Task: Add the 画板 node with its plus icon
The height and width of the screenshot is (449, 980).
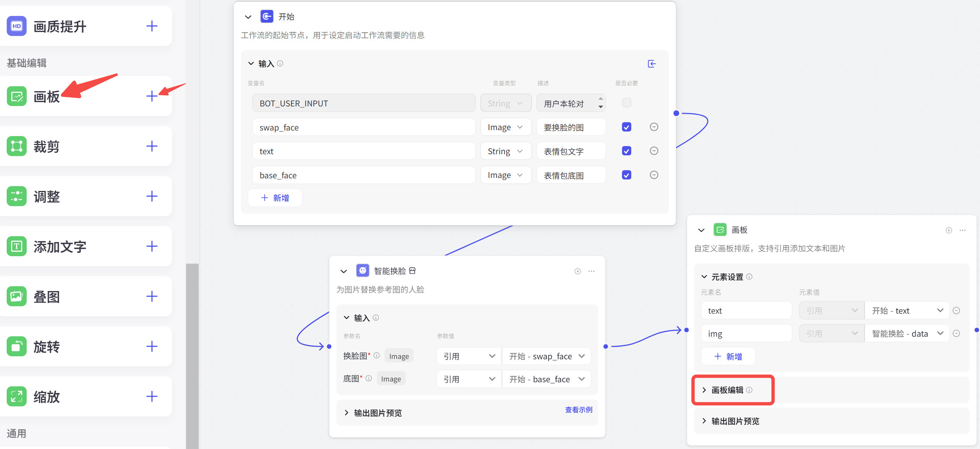Action: (152, 96)
